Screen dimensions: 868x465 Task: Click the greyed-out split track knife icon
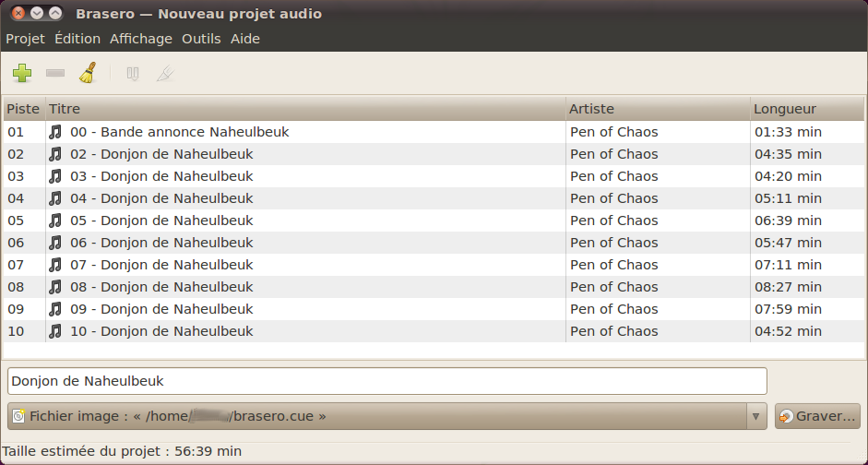click(164, 73)
